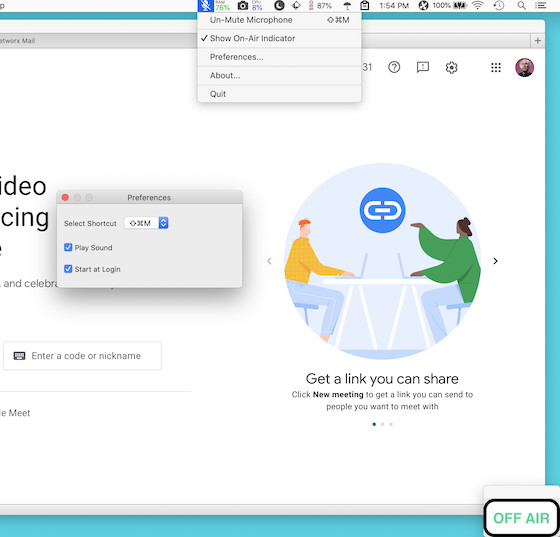Select the second carousel dot
The height and width of the screenshot is (537, 560).
click(x=382, y=424)
